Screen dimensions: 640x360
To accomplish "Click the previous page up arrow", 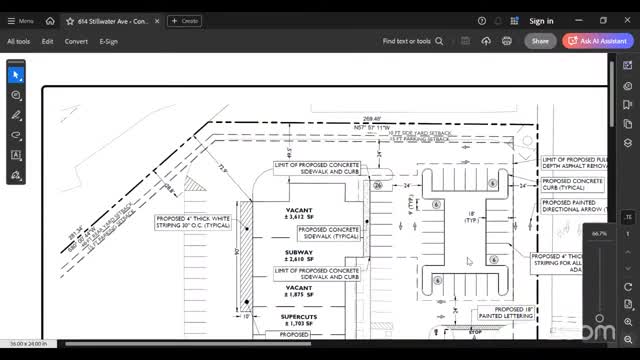I will coord(628,252).
